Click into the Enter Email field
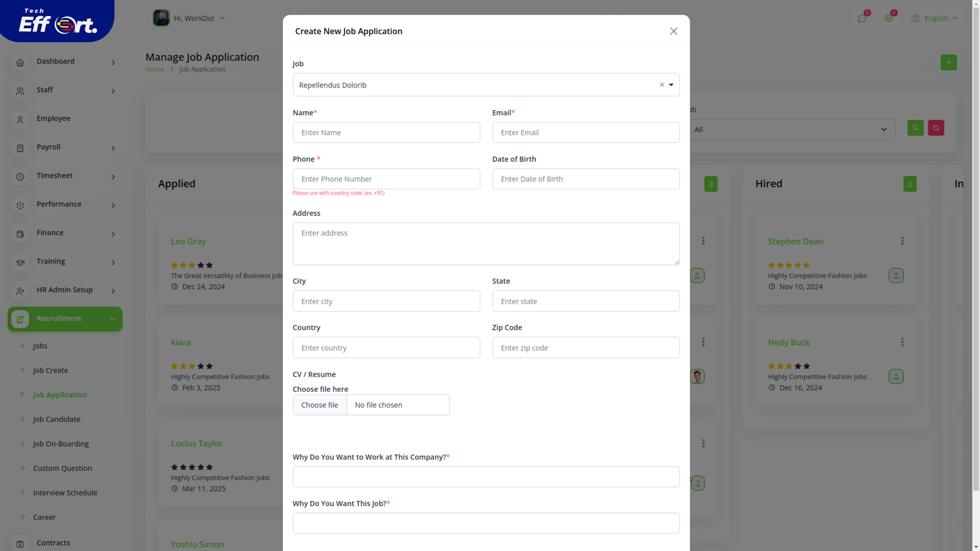The image size is (980, 551). point(586,133)
